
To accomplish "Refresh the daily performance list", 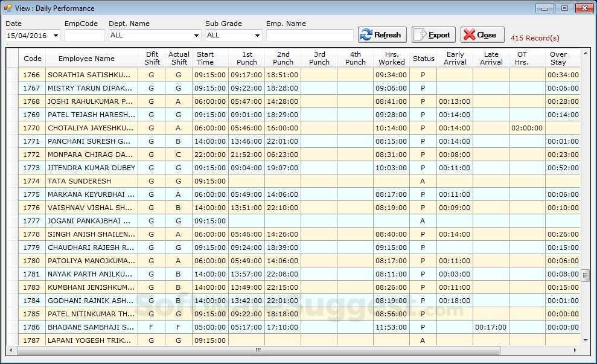I will pos(382,34).
